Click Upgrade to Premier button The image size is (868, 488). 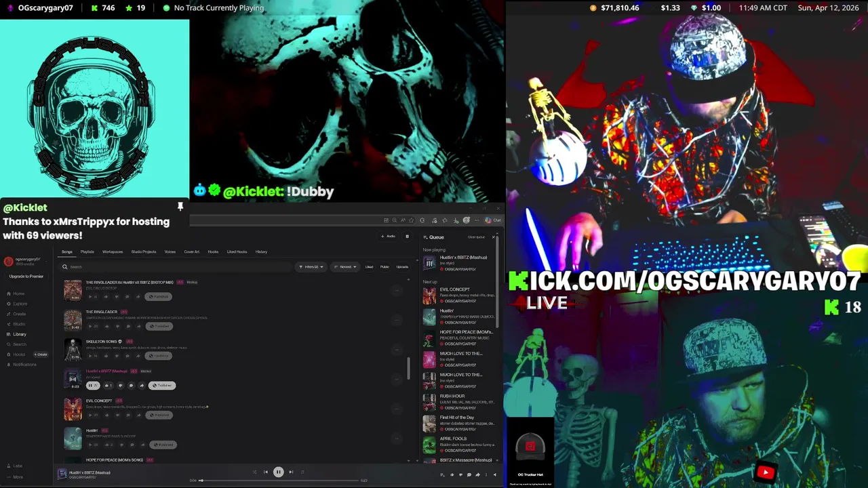26,277
